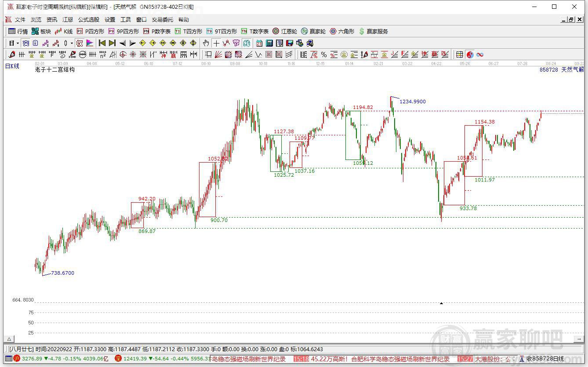Click the yin-yang taiji icon
588x367 pixels.
470,55
